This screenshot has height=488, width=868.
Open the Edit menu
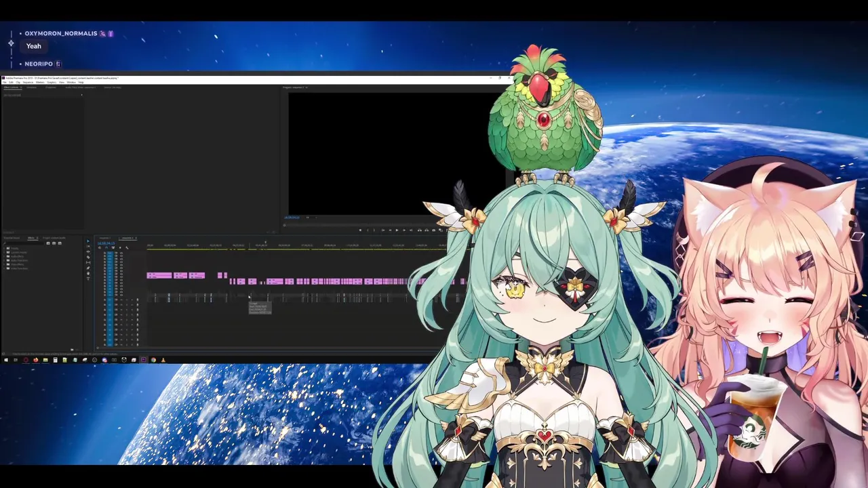(11, 82)
